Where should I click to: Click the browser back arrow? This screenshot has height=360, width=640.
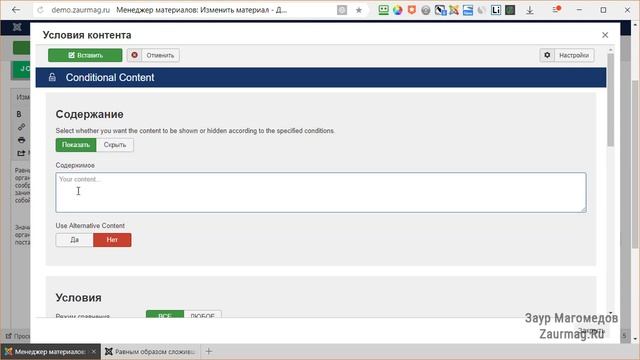pos(16,10)
